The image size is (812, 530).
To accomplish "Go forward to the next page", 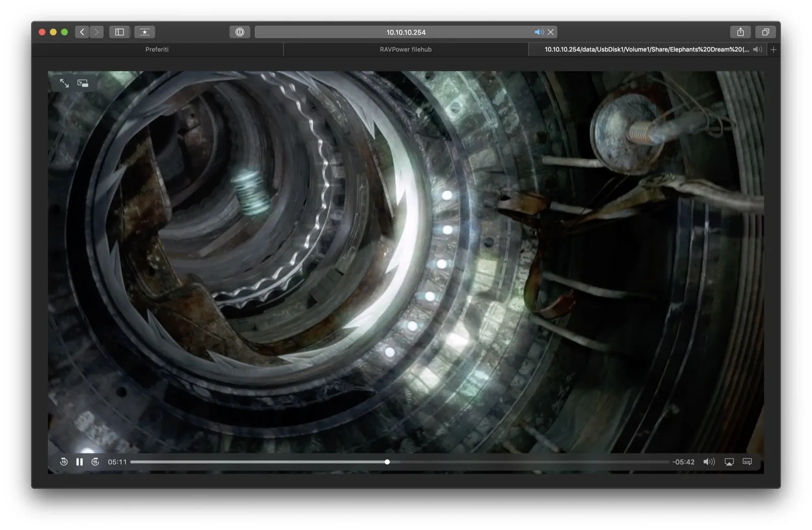I will (x=96, y=32).
